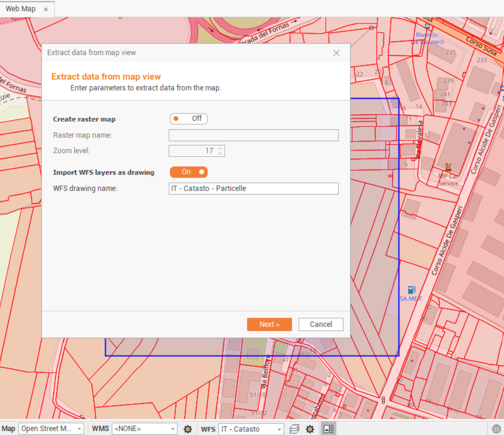This screenshot has height=435, width=504.
Task: Select the Web Map tab
Action: (x=21, y=9)
